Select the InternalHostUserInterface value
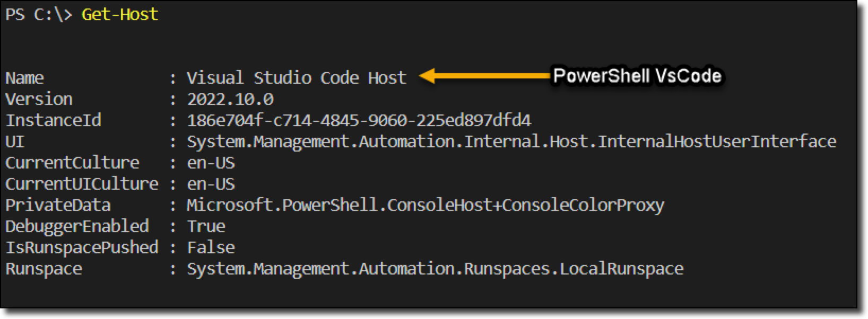 [x=511, y=141]
